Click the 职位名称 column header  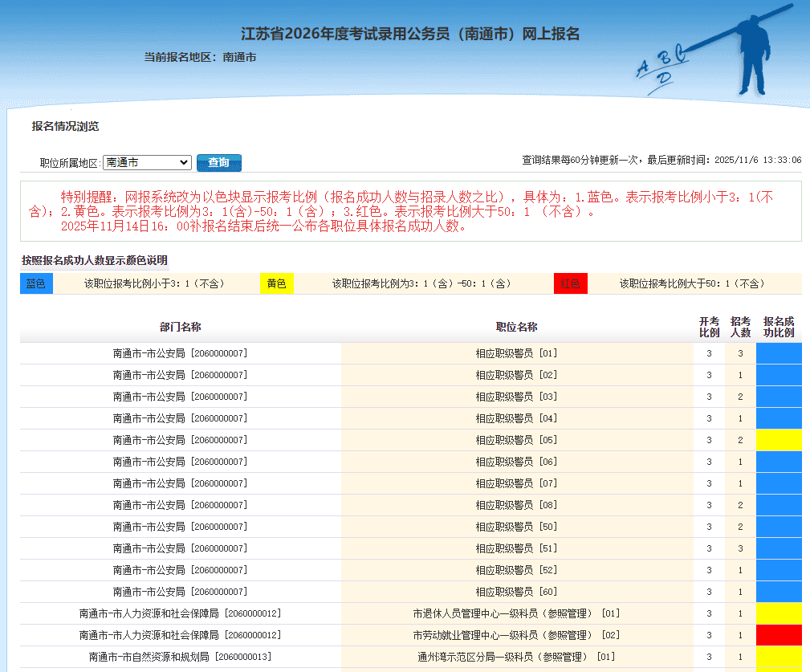point(518,327)
